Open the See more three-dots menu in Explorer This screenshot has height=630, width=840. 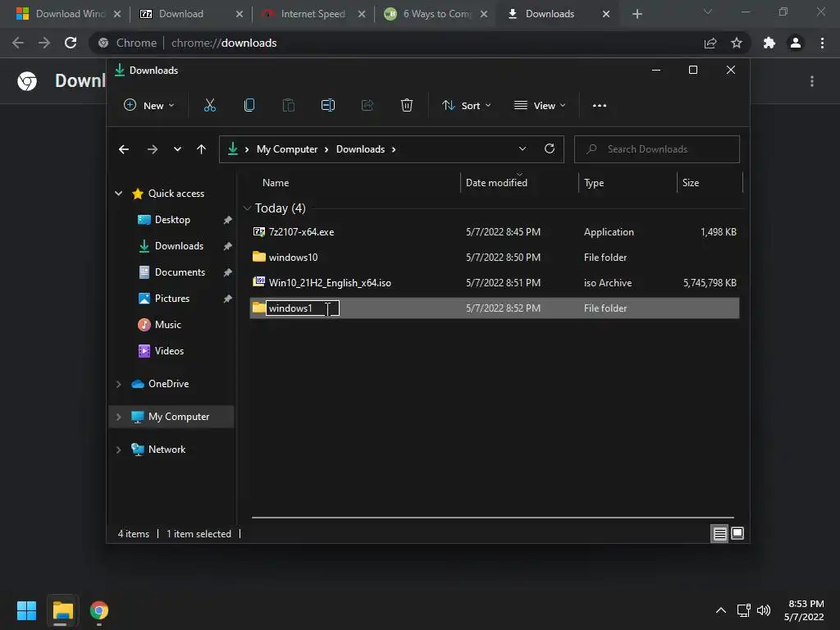point(600,106)
